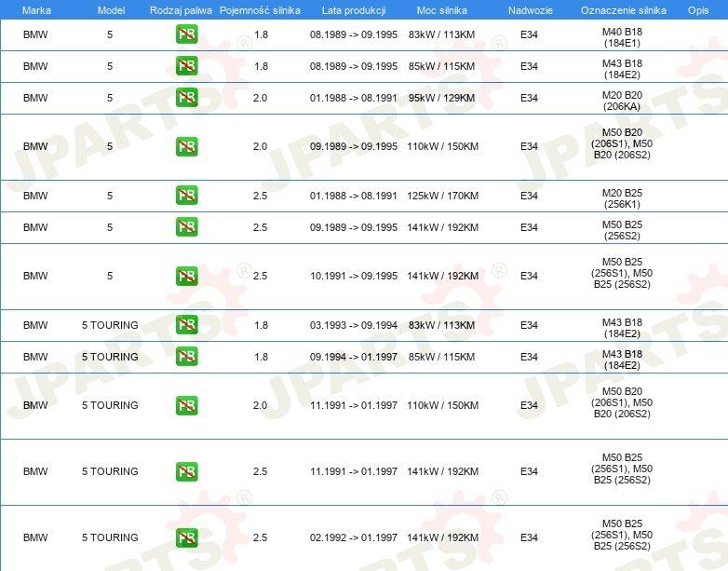The width and height of the screenshot is (728, 571).
Task: Click the Marka column header
Action: [x=36, y=10]
